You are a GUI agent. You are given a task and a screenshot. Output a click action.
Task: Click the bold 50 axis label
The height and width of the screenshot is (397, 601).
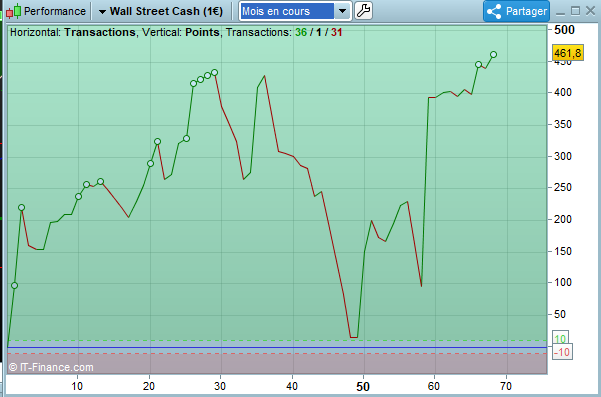(363, 387)
